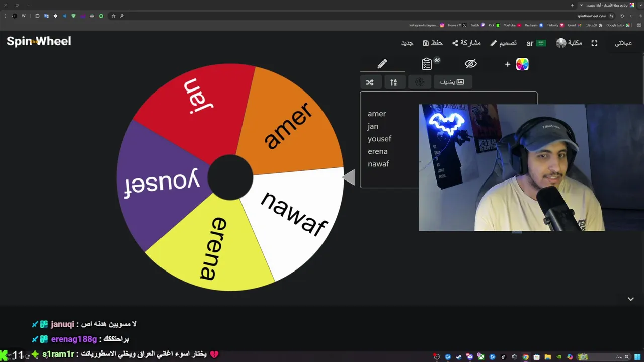This screenshot has height=362, width=644.
Task: Open the Kick bookmark
Action: click(494, 25)
